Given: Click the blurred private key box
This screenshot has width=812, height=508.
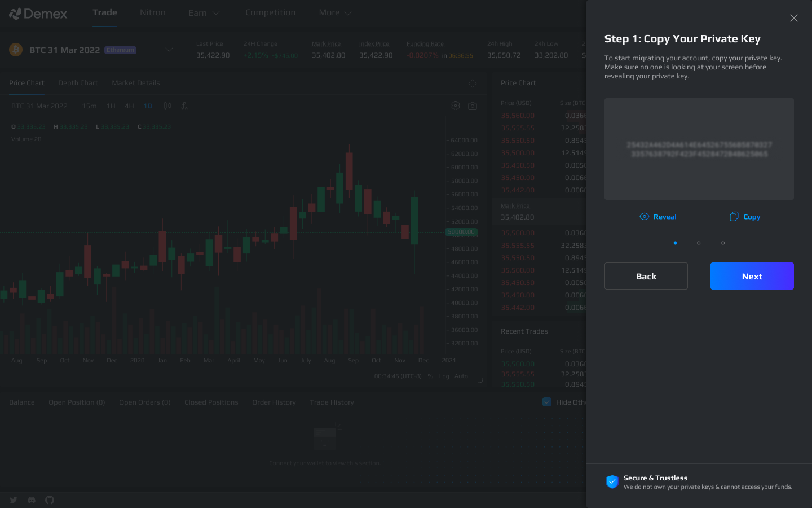Looking at the screenshot, I should pyautogui.click(x=699, y=149).
